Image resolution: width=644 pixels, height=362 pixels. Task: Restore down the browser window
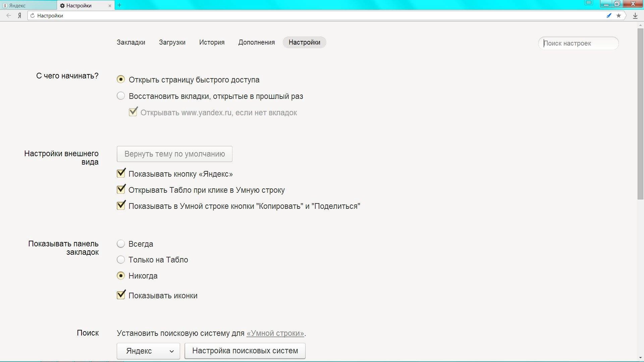point(617,4)
